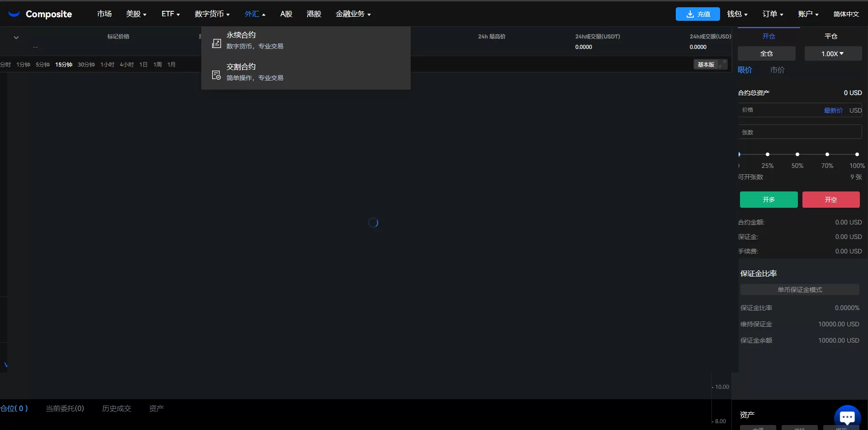Viewport: 868px width, 430px height.
Task: Click the fullscreen expand chart icon
Action: point(723,64)
